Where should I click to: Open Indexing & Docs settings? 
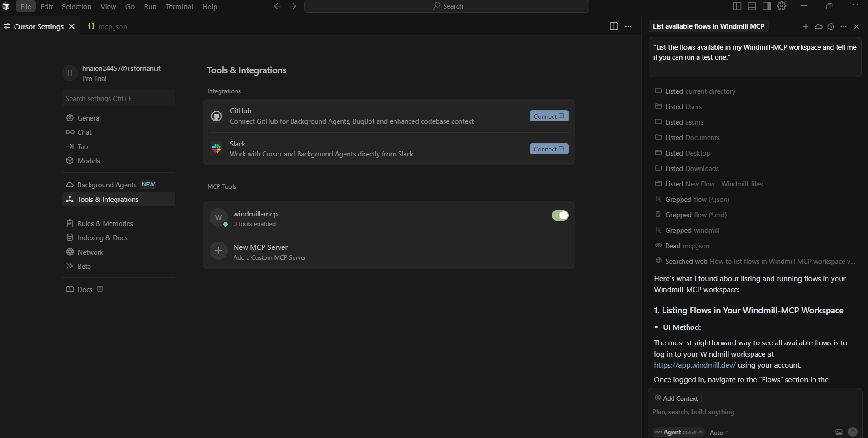pos(119,237)
